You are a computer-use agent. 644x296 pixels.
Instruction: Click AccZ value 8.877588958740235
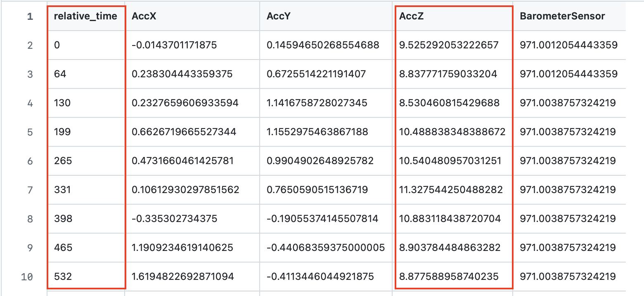click(449, 277)
